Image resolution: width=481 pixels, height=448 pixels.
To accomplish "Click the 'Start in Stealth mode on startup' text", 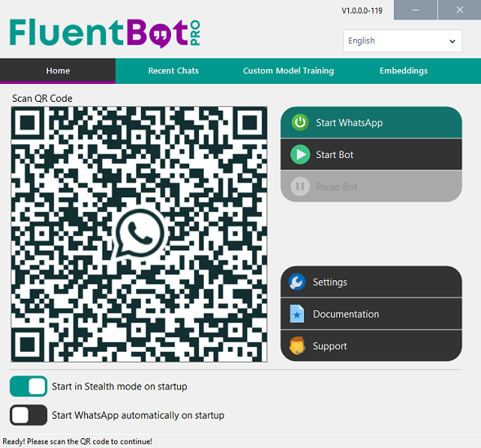I will [x=119, y=386].
